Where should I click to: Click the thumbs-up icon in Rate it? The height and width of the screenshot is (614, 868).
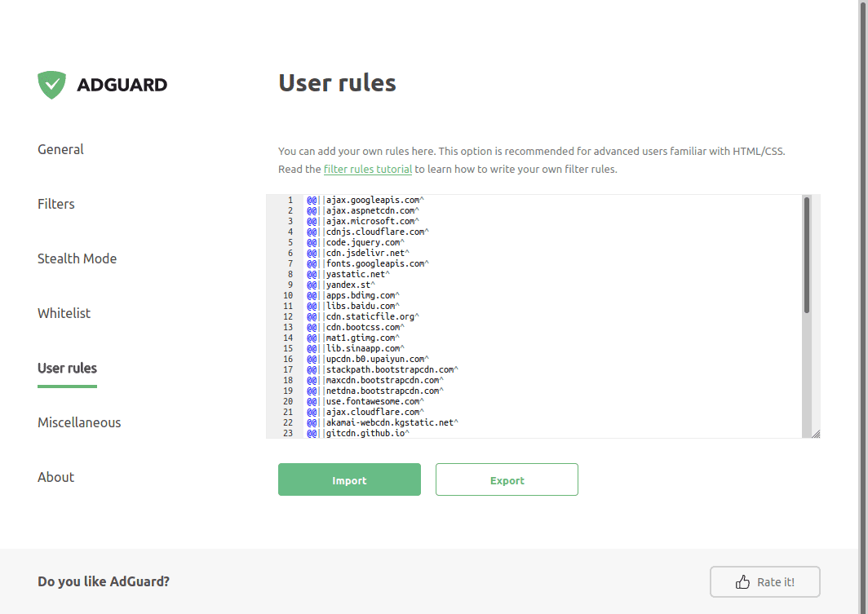(742, 582)
